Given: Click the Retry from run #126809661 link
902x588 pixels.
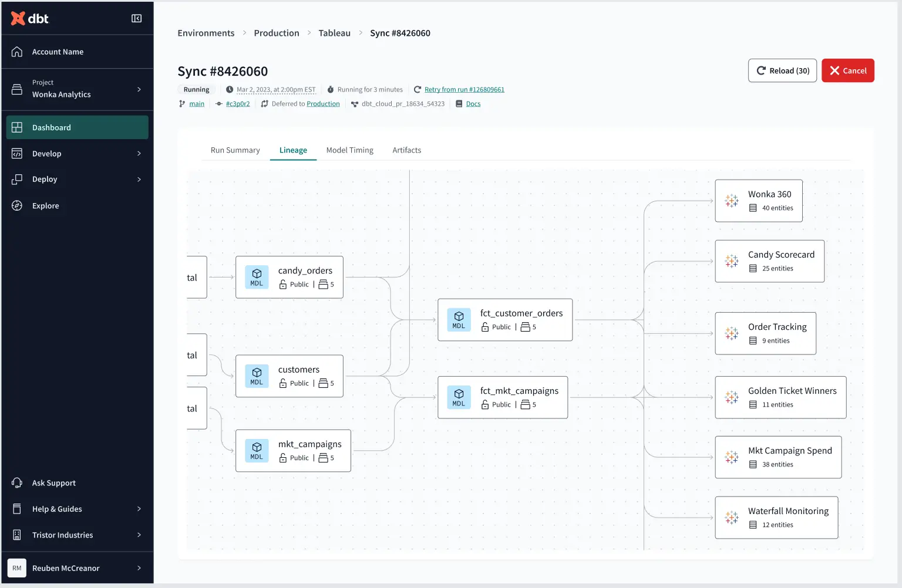Looking at the screenshot, I should pos(465,89).
